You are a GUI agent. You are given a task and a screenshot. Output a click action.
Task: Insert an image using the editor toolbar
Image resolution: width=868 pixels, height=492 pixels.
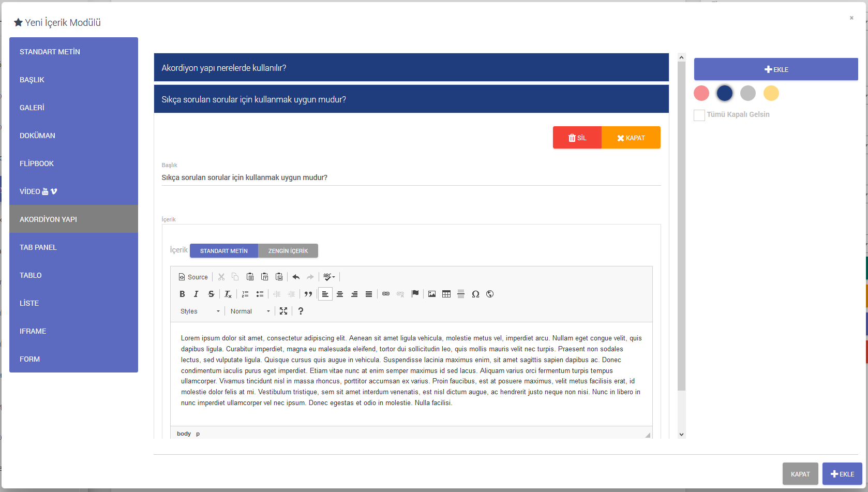pyautogui.click(x=432, y=294)
